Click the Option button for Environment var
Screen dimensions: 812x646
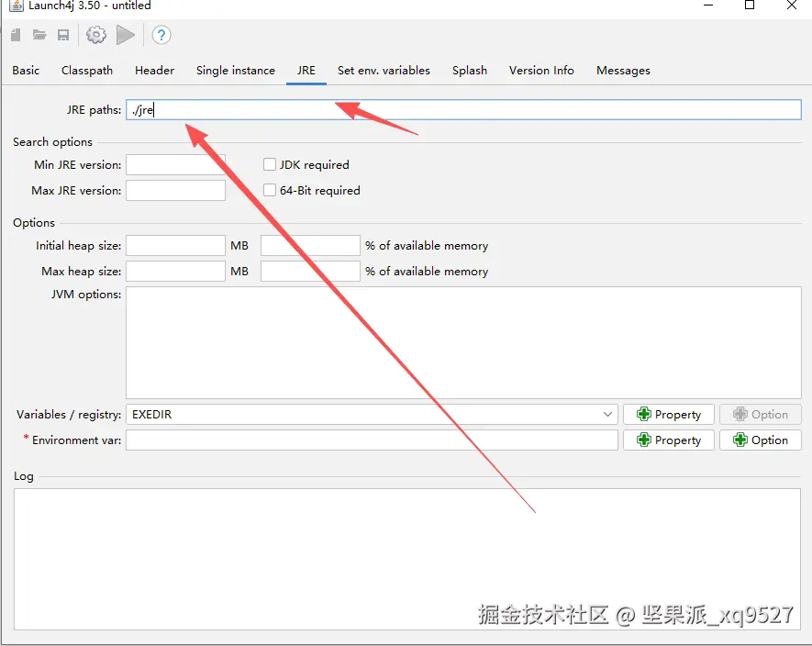click(761, 440)
